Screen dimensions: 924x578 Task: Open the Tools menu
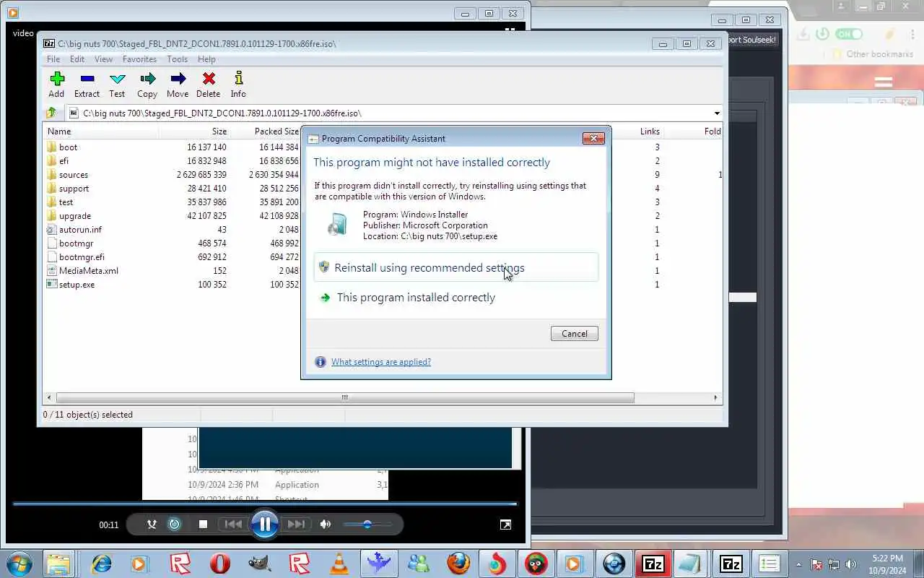[x=177, y=59]
